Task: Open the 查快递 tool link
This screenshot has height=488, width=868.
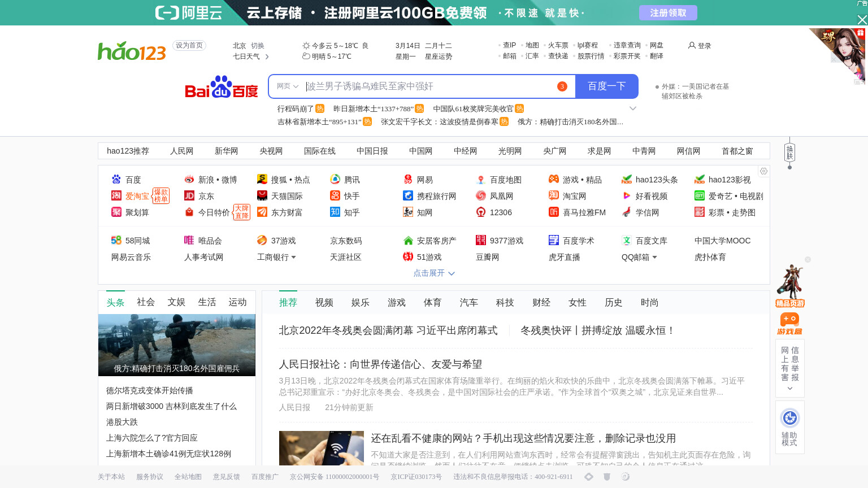Action: click(x=558, y=56)
